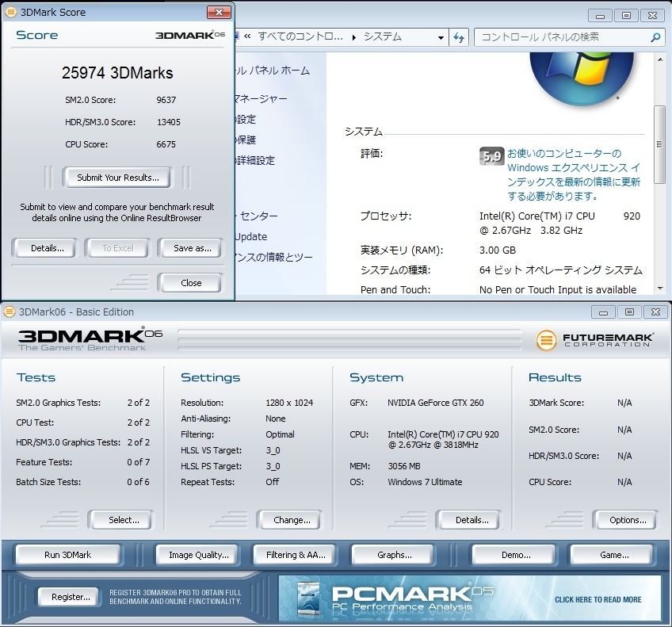Viewport: 672px width, 627px height.
Task: Click 'Windows 7 Ultimate' OS value
Action: tap(425, 482)
